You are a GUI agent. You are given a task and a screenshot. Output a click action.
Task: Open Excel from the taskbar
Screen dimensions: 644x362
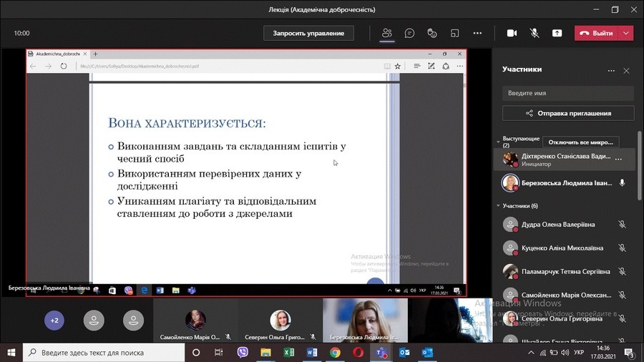click(289, 353)
